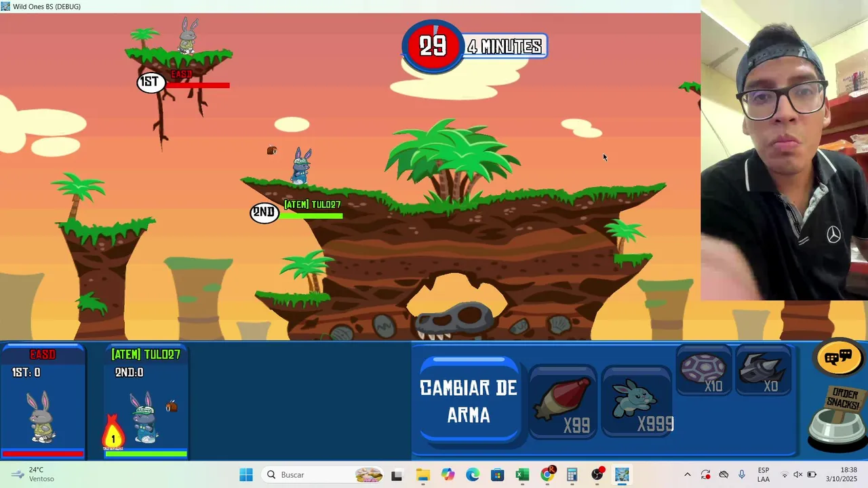Viewport: 868px width, 488px height.
Task: Open Calculator from taskbar
Action: pos(572,474)
